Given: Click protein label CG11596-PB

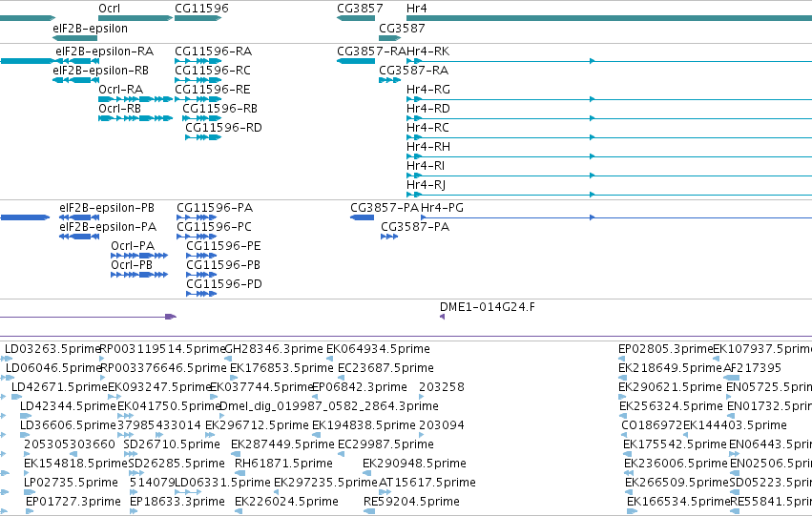Looking at the screenshot, I should (223, 265).
